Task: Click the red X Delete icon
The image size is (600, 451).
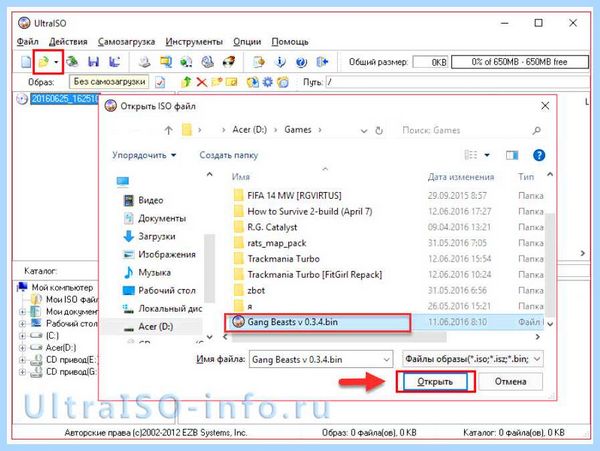Action: [202, 82]
